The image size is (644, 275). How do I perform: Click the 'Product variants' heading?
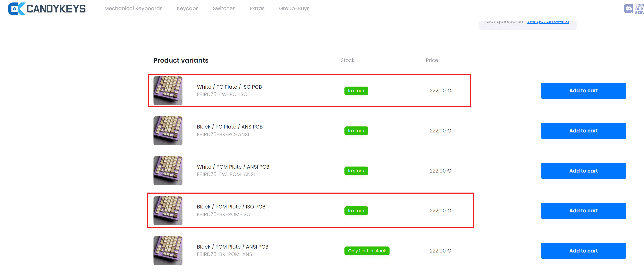click(x=181, y=61)
